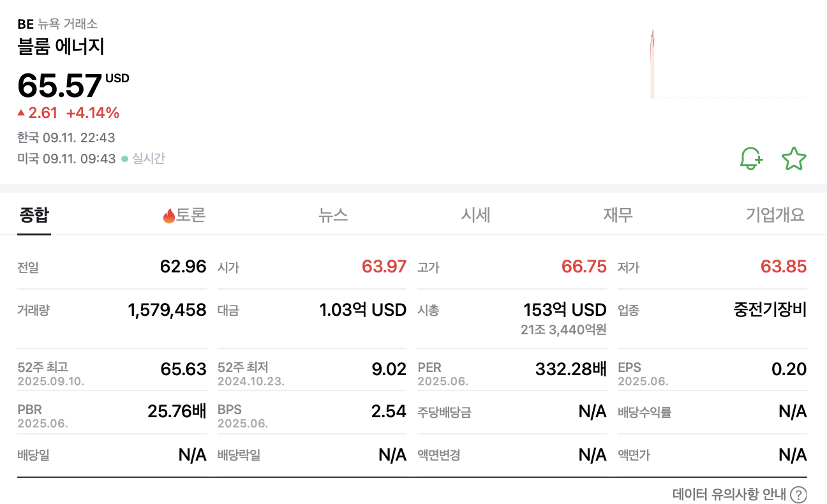Click the 저가 value 63.85
Screen dimensions: 827x504
click(x=784, y=267)
